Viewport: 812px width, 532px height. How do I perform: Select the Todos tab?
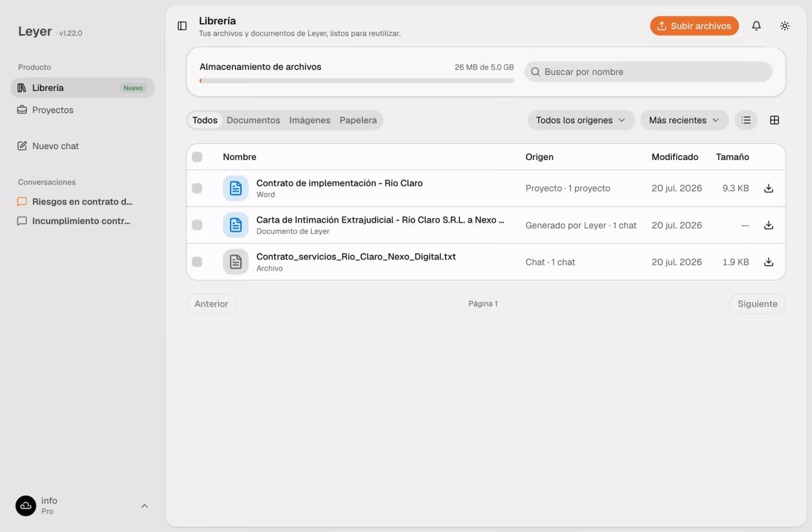205,120
